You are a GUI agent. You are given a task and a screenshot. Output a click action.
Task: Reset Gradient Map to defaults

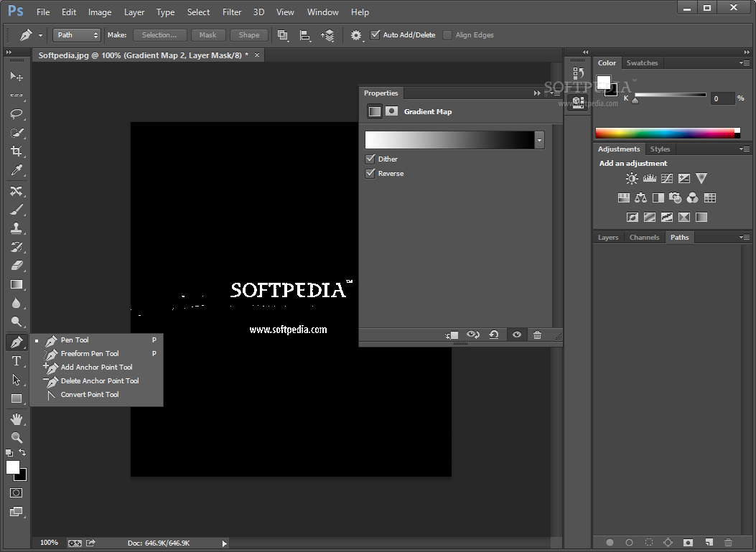pos(494,335)
